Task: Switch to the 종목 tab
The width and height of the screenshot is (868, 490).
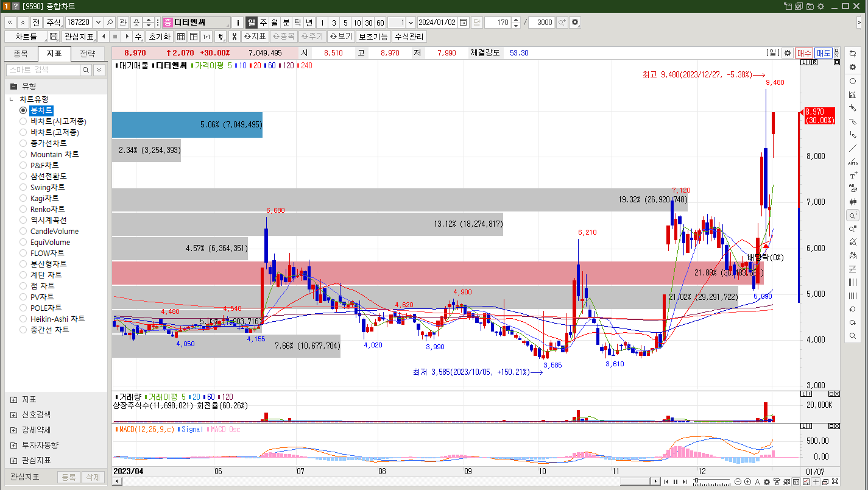Action: pos(21,54)
